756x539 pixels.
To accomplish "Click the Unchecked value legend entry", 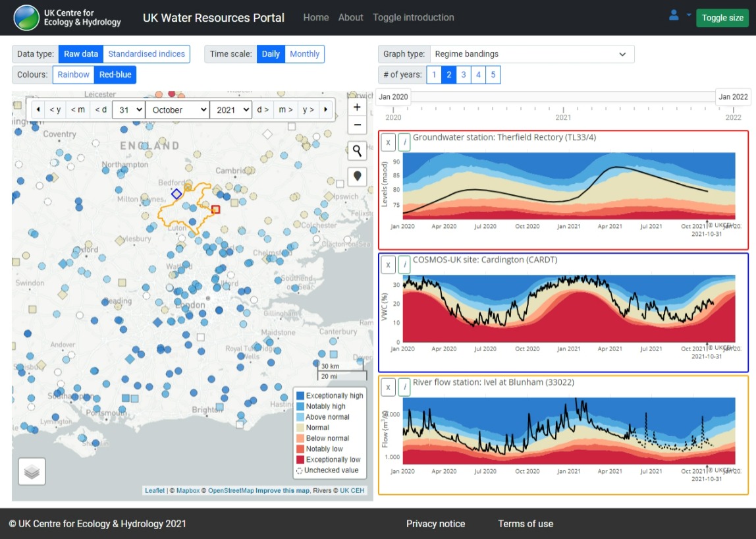I will 327,470.
